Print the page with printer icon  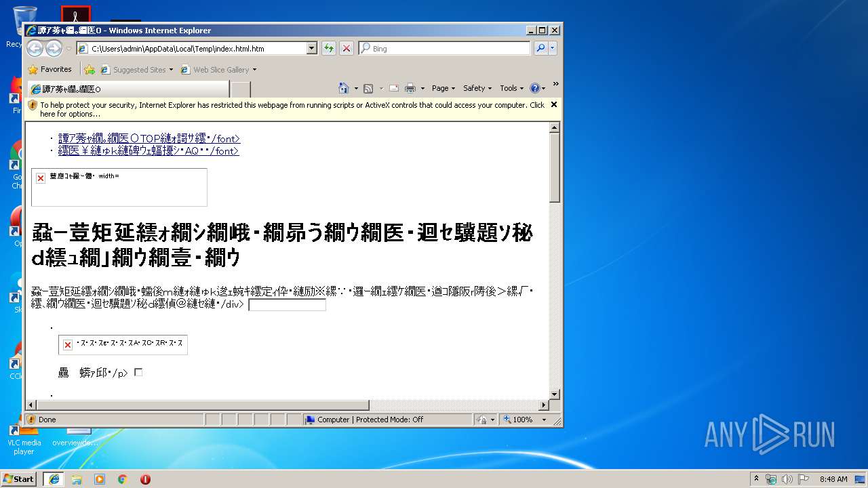tap(410, 88)
